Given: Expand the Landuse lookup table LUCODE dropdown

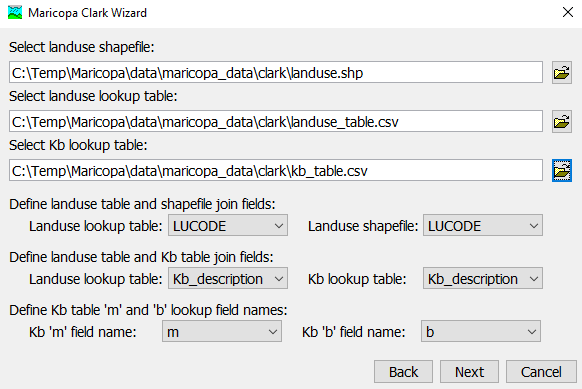Looking at the screenshot, I should point(228,225).
